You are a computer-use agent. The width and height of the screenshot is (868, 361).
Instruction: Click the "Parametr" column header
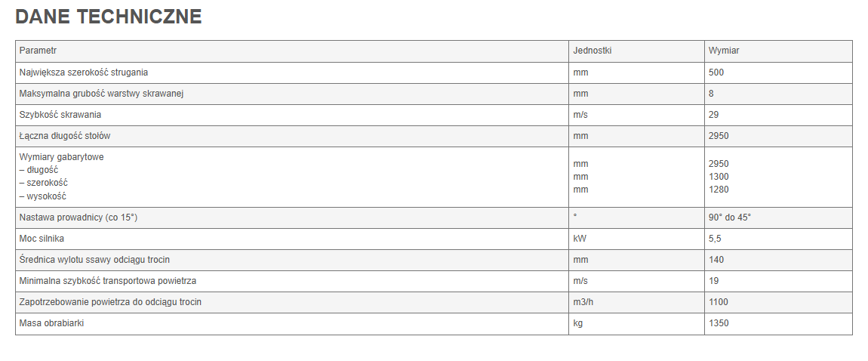[38, 51]
